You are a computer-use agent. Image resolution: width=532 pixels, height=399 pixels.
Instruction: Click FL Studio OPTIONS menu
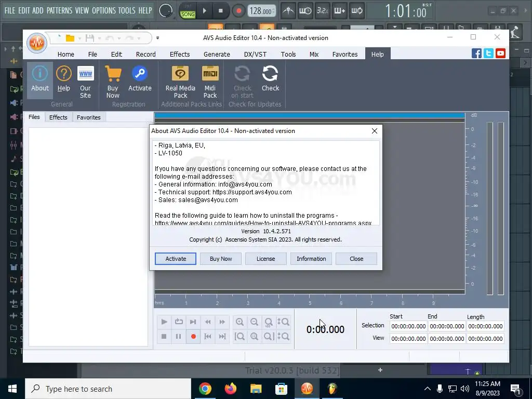[x=104, y=10]
